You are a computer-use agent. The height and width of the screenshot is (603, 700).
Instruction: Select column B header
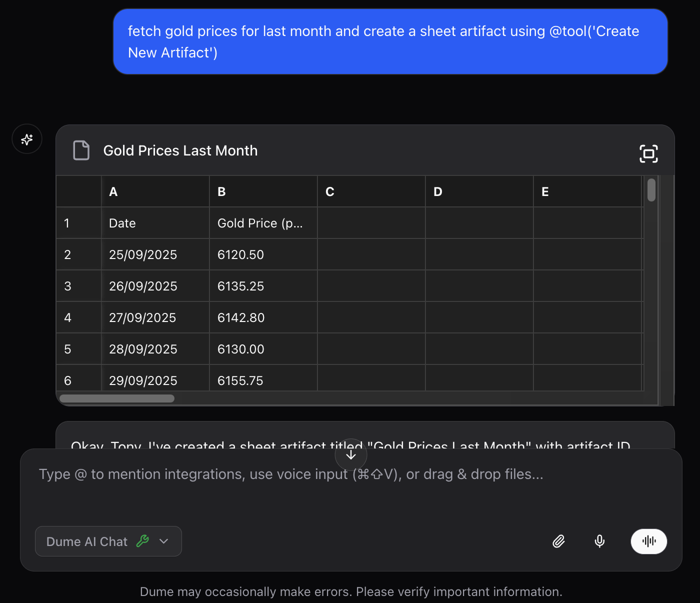point(263,191)
